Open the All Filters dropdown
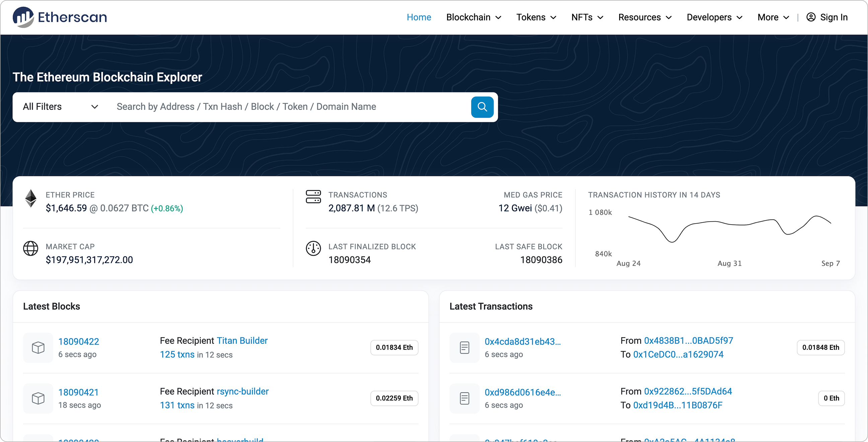The width and height of the screenshot is (868, 442). (61, 107)
